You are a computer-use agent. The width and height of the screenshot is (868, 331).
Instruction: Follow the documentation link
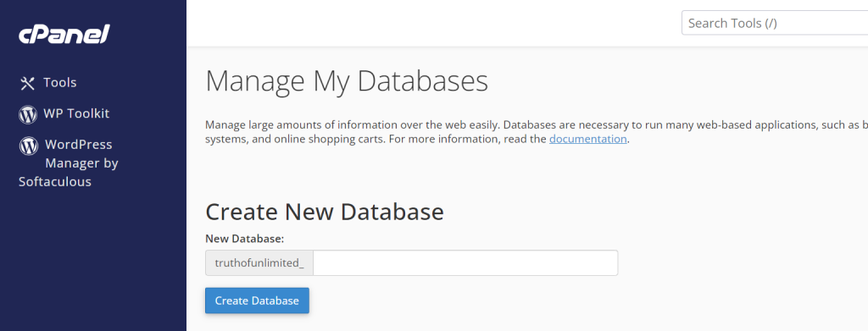tap(588, 139)
